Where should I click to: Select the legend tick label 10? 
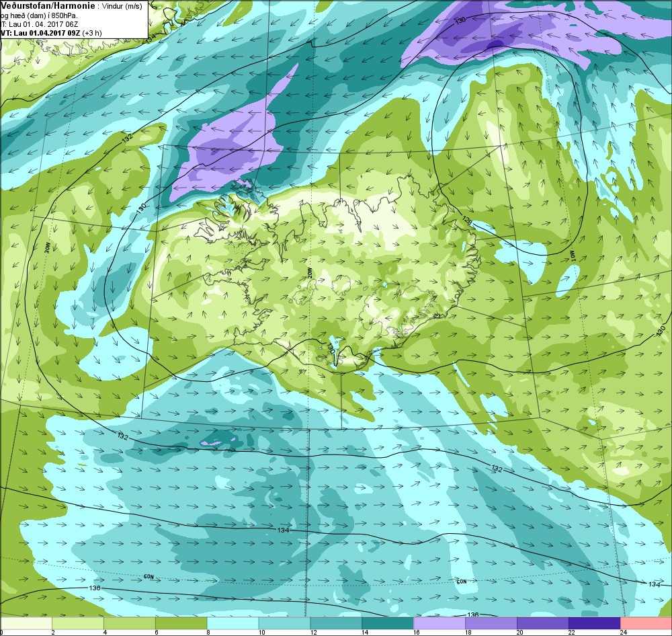tap(261, 632)
